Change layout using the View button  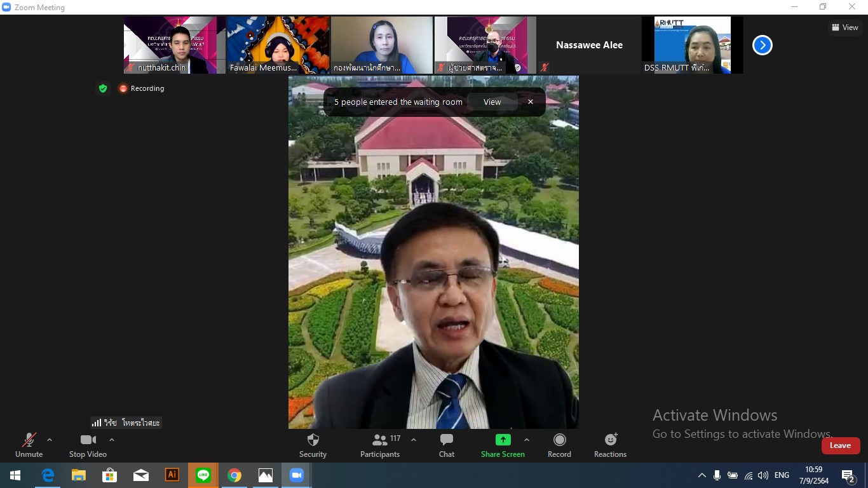pos(845,27)
